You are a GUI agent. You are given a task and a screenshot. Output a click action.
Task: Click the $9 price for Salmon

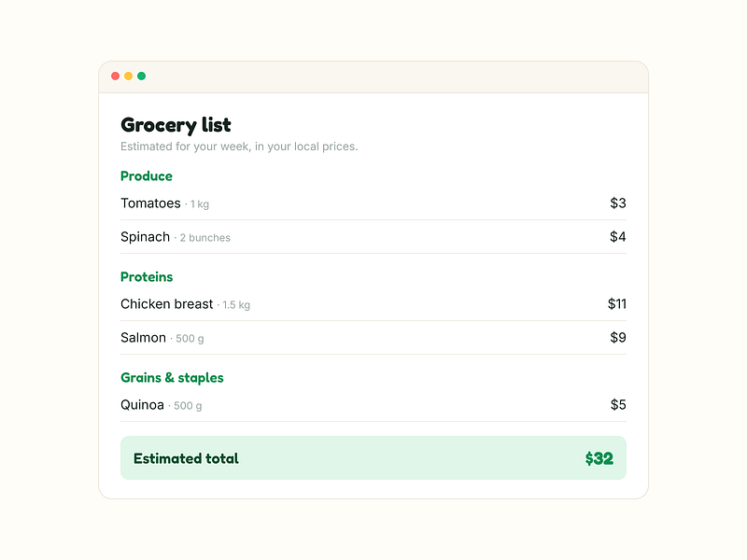tap(618, 338)
